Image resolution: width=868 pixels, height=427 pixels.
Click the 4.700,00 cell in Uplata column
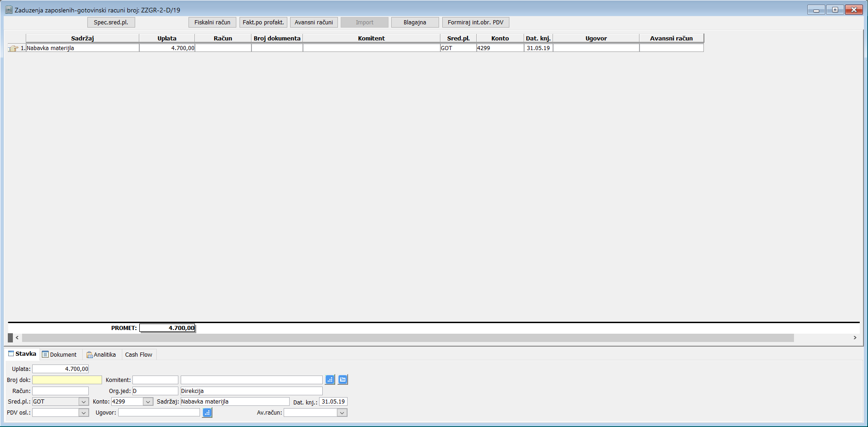[x=167, y=48]
